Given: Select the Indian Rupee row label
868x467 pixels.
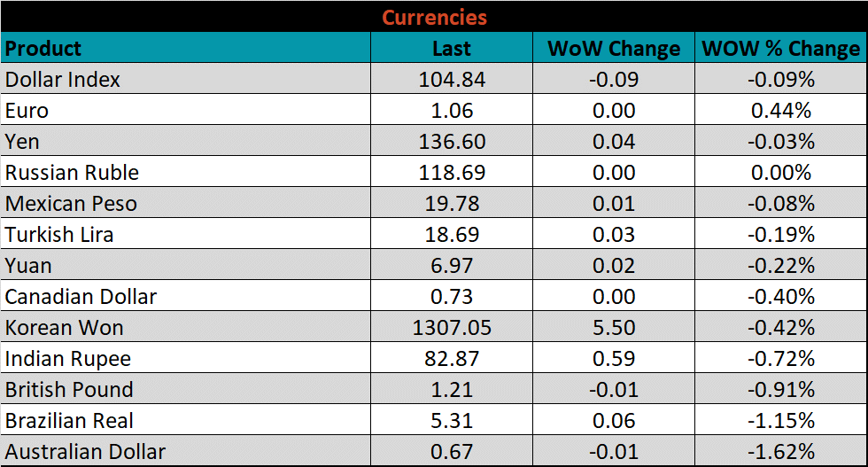Looking at the screenshot, I should [68, 358].
